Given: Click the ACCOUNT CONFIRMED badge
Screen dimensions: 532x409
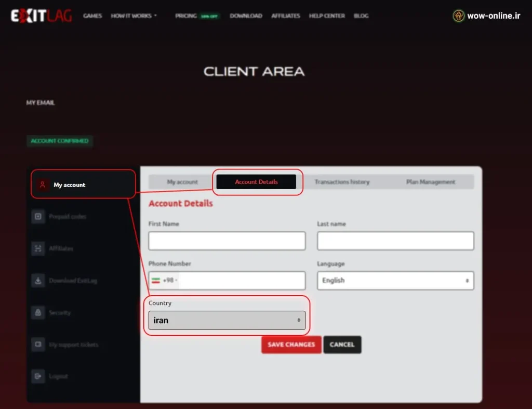Looking at the screenshot, I should [x=60, y=141].
